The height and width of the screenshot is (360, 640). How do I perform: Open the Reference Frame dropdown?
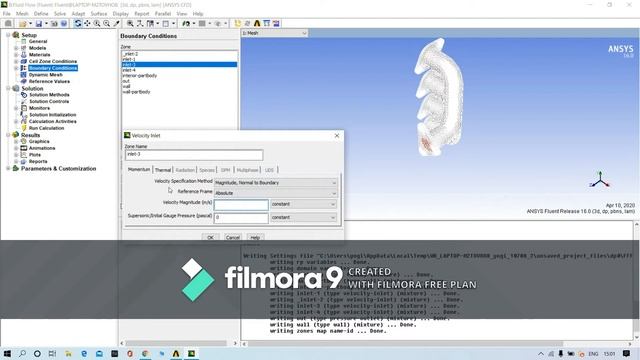point(276,193)
